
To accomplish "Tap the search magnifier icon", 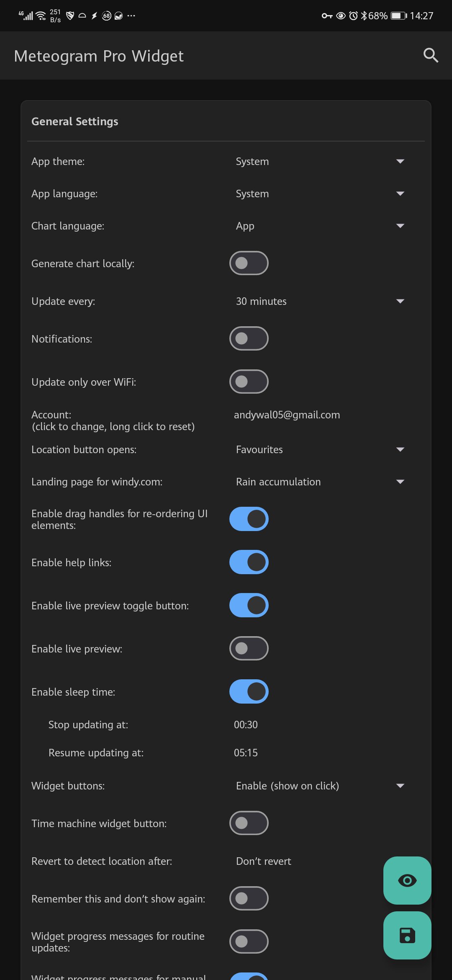I will click(x=430, y=55).
